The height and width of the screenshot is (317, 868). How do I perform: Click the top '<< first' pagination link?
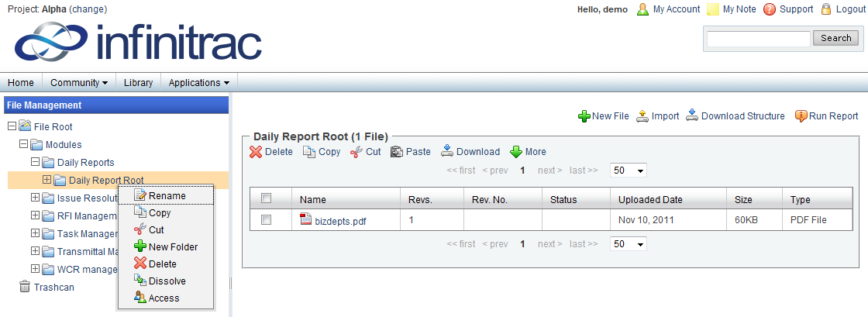(460, 171)
